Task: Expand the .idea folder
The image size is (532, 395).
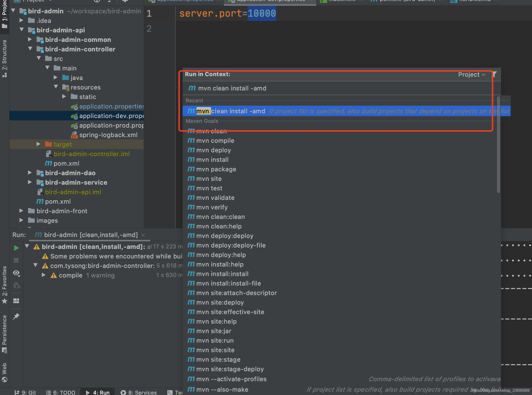Action: coord(21,20)
